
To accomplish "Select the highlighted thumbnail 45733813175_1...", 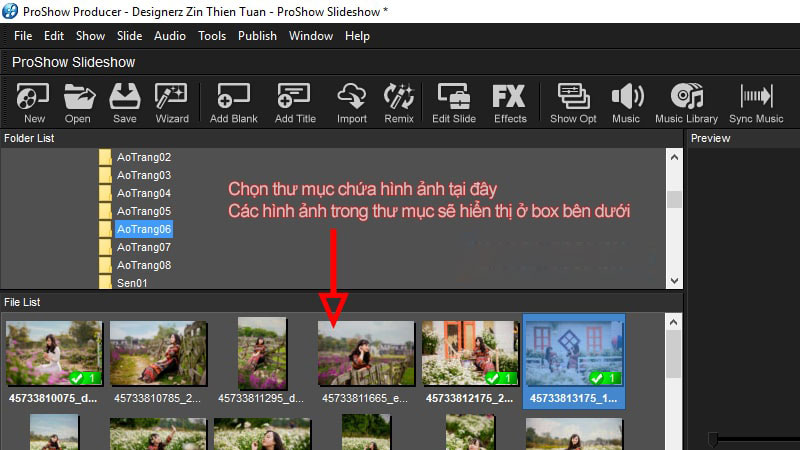I will (x=574, y=361).
